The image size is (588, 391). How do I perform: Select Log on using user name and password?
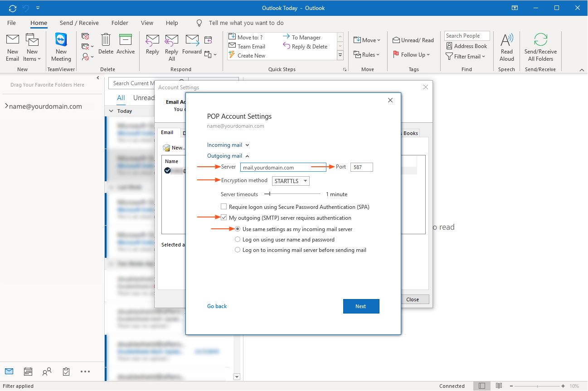(x=238, y=240)
